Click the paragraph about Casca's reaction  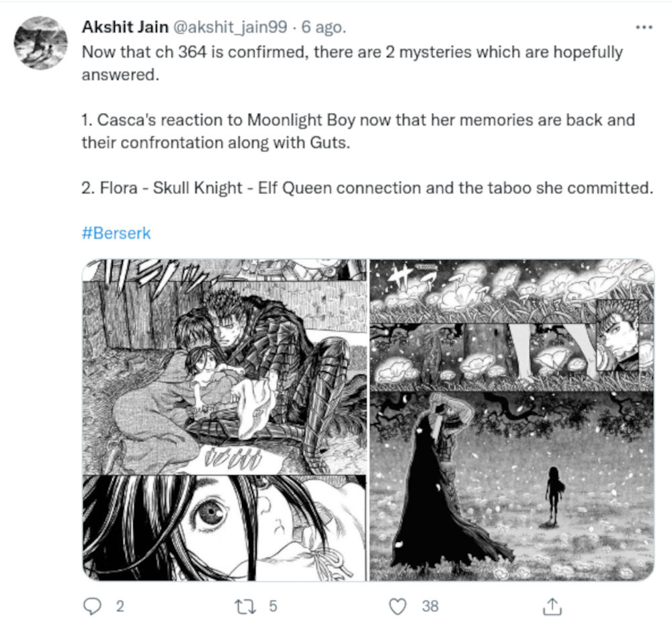358,132
